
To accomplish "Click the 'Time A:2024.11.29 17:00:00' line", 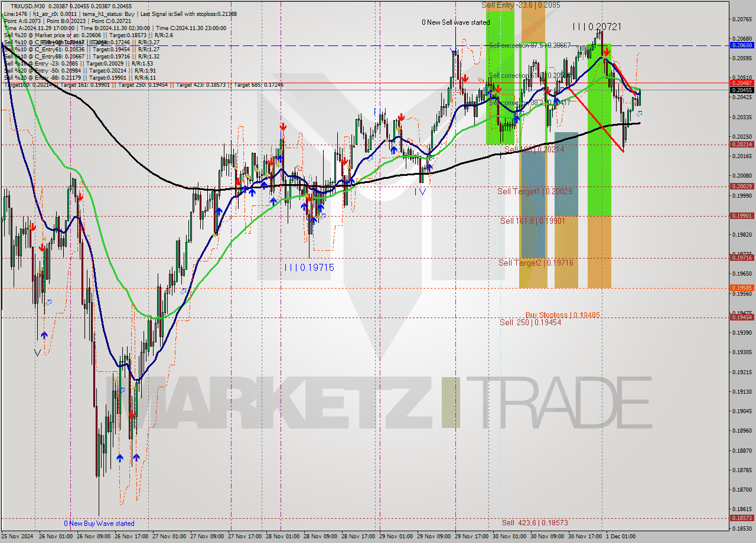I will coord(39,28).
